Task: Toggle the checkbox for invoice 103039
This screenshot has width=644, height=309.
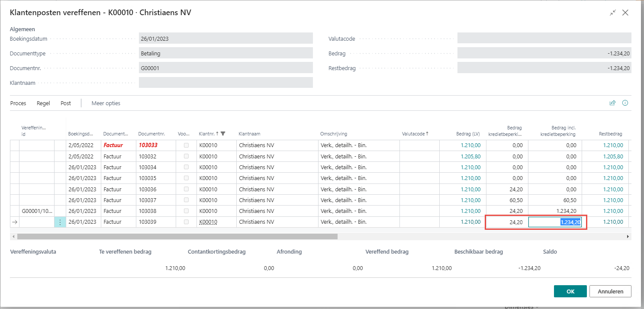Action: tap(187, 222)
